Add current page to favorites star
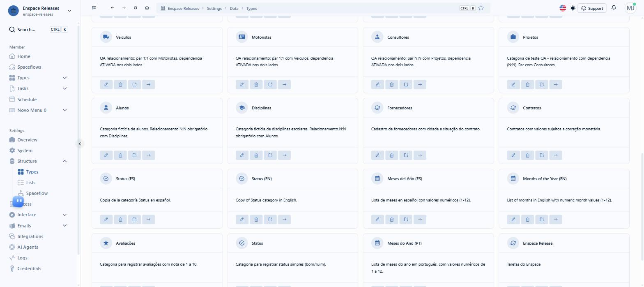This screenshot has height=287, width=644. [x=481, y=8]
